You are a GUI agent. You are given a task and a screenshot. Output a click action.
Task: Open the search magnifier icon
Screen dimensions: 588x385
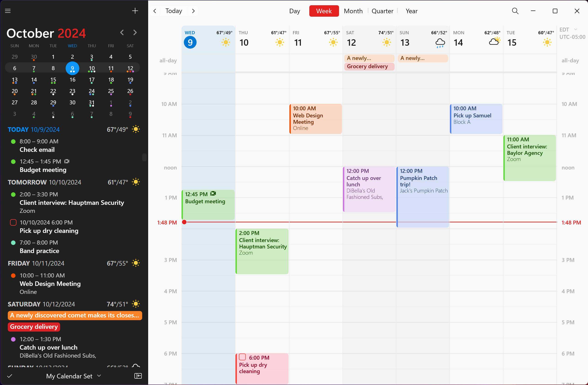click(515, 11)
